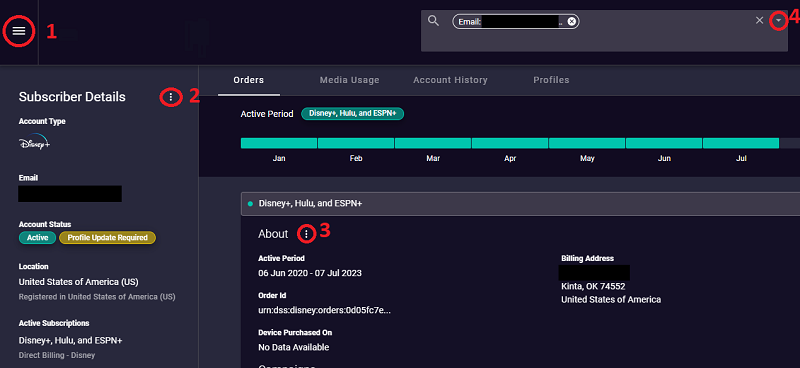Select the Disney+, Hulu, and ESPN+ period chip
800x368 pixels.
[353, 114]
